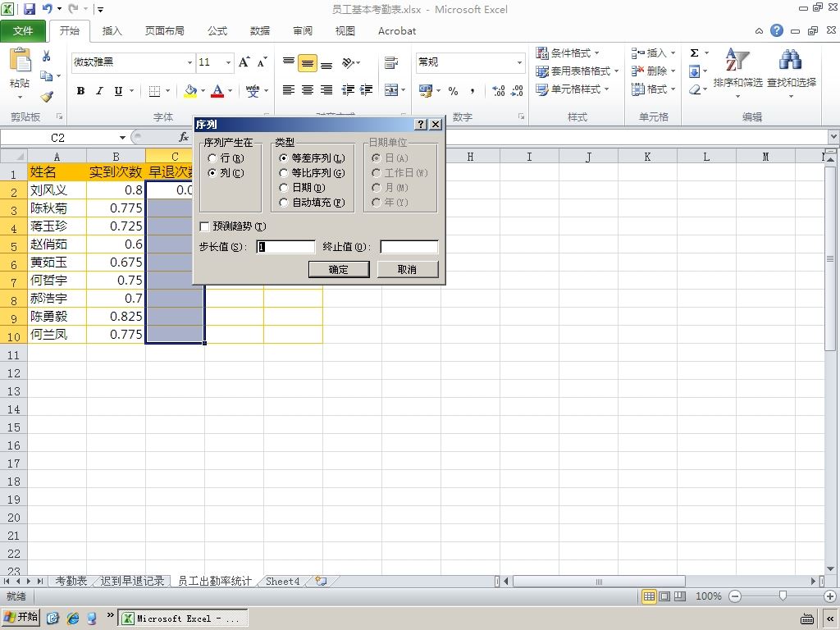This screenshot has width=840, height=630.
Task: Select the 行(R) rows radio button
Action: pos(212,158)
